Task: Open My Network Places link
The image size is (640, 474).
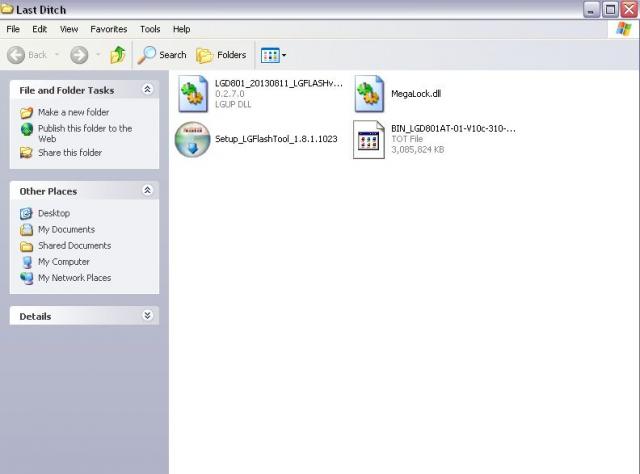Action: click(x=74, y=278)
